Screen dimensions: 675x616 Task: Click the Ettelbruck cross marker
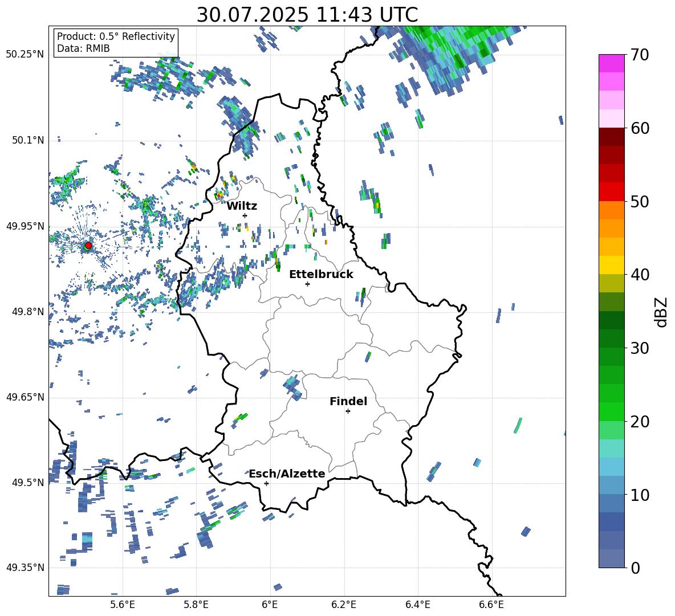pos(307,284)
